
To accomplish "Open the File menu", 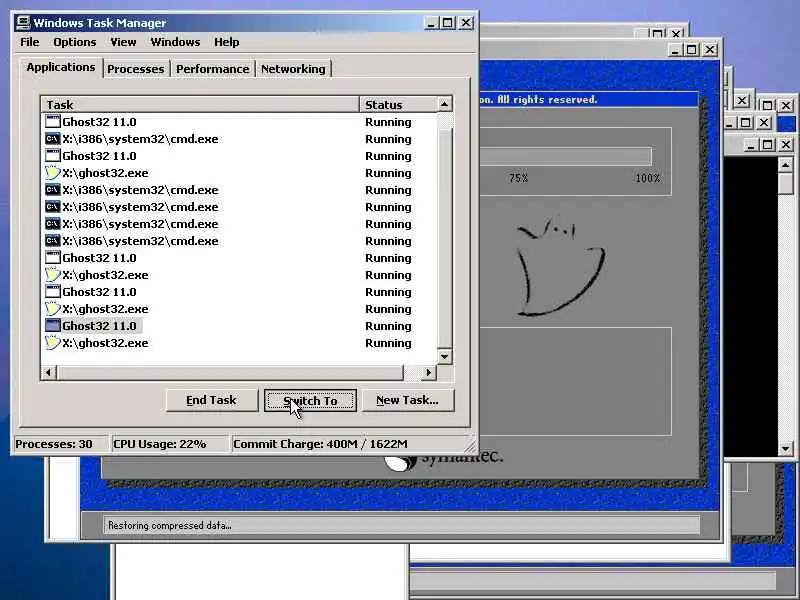I will coord(30,42).
